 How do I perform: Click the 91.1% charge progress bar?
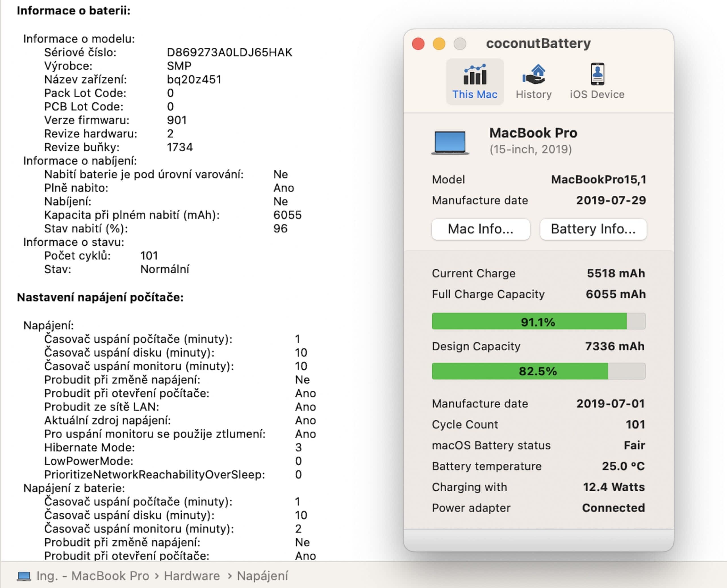[x=538, y=321]
